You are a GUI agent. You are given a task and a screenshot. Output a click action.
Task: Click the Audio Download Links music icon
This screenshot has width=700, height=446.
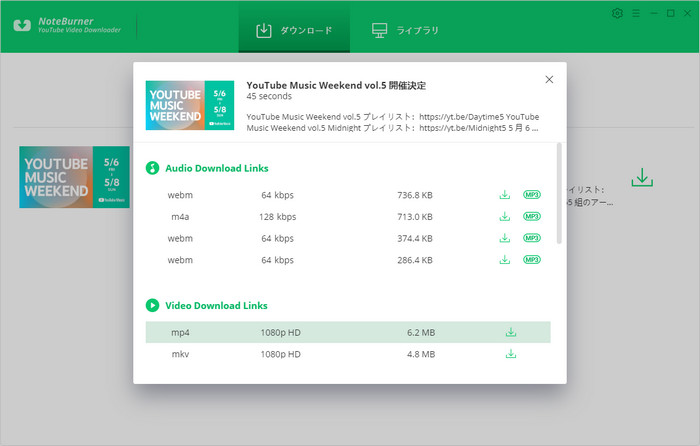[152, 168]
